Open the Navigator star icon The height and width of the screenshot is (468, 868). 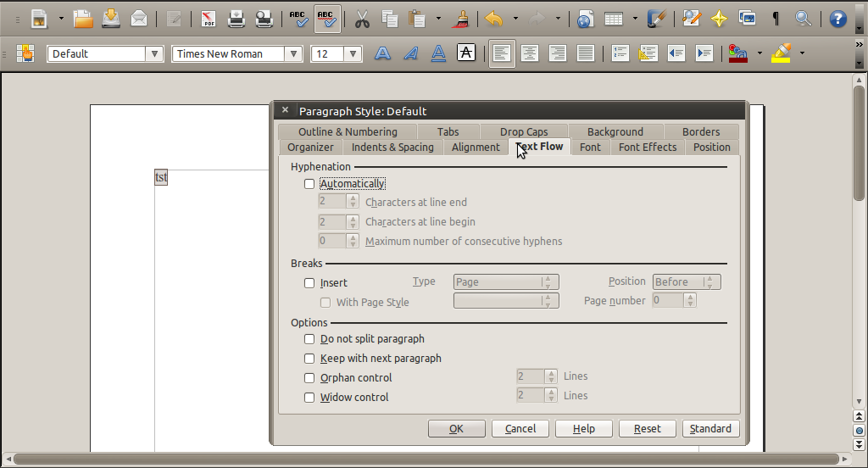click(x=719, y=18)
